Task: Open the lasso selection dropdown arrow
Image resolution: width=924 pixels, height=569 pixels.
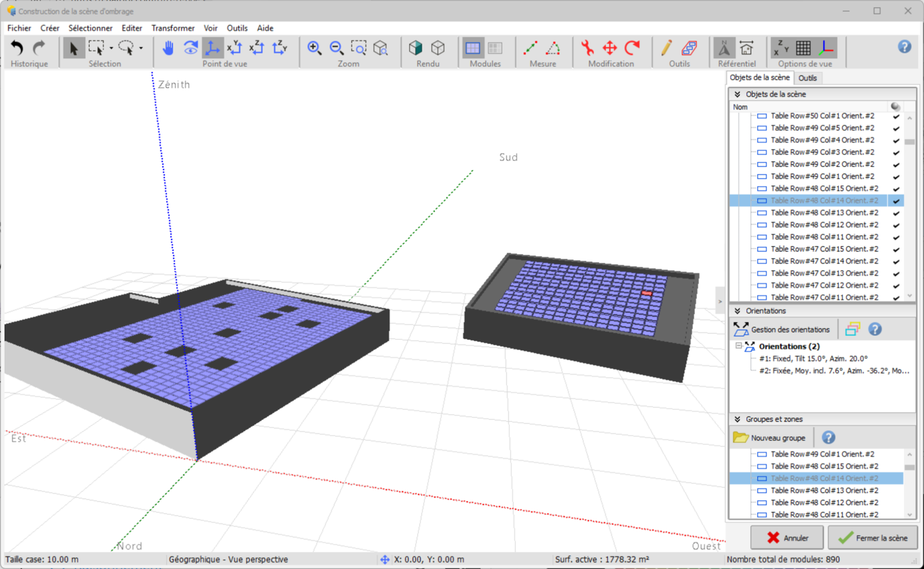Action: [x=141, y=48]
